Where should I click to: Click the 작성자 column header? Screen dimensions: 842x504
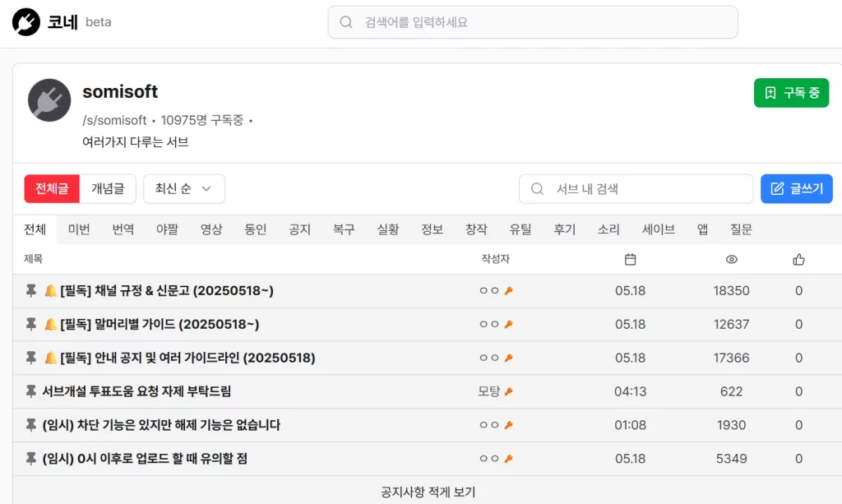(495, 259)
